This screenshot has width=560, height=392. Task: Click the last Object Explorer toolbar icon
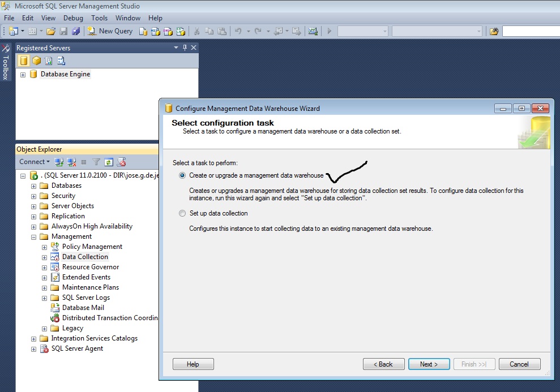(x=121, y=162)
